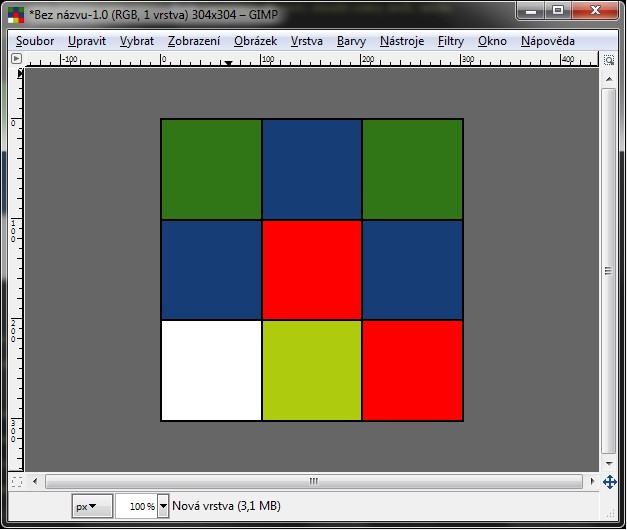Open the Vrstva menu
This screenshot has height=530, width=627.
307,41
